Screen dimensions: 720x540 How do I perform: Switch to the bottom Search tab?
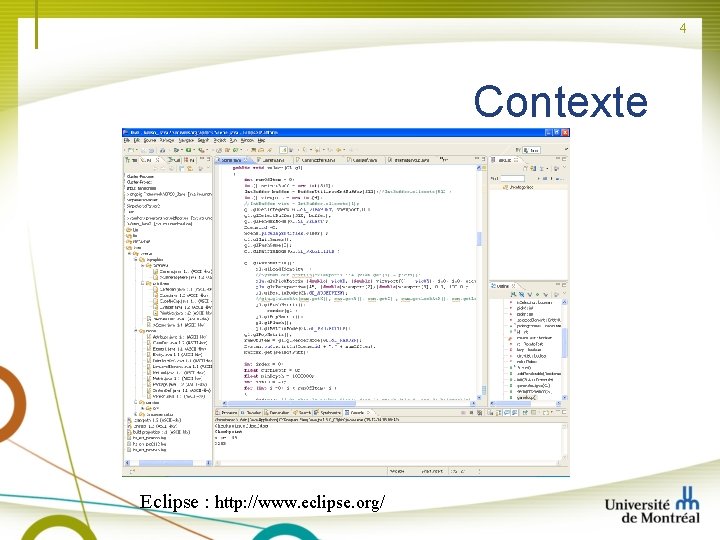301,413
